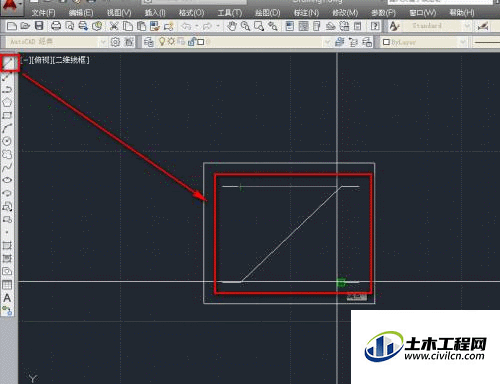500x384 pixels.
Task: Open the 编辑(E) menu
Action: pyautogui.click(x=81, y=13)
